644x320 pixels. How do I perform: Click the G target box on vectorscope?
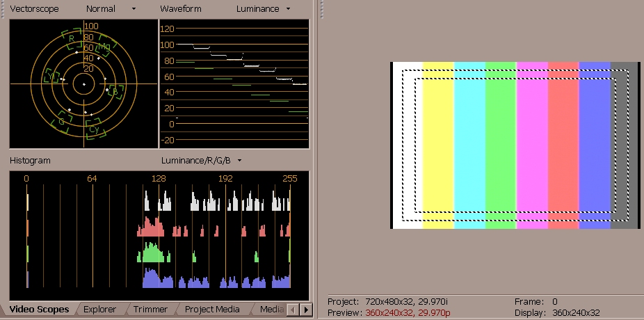coord(62,122)
